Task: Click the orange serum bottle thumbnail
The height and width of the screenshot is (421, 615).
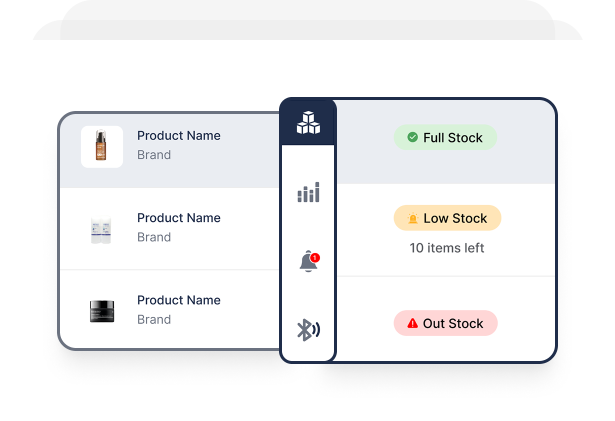Action: tap(101, 146)
